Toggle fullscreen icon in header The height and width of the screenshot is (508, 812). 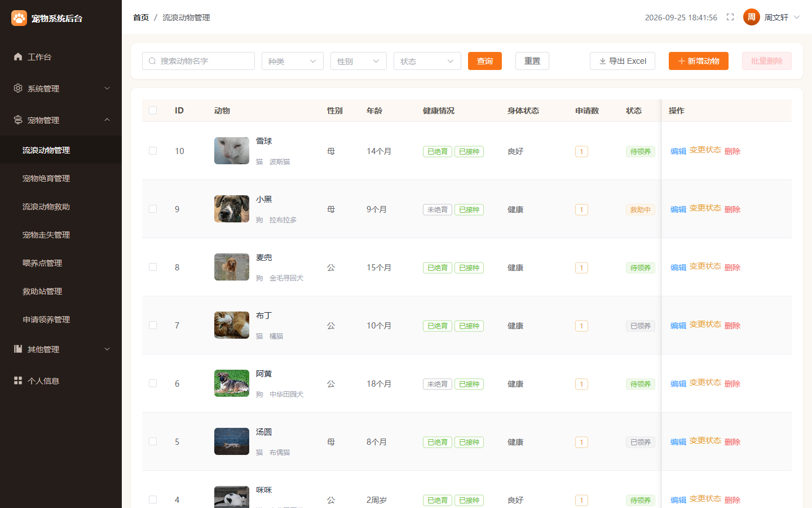click(730, 17)
